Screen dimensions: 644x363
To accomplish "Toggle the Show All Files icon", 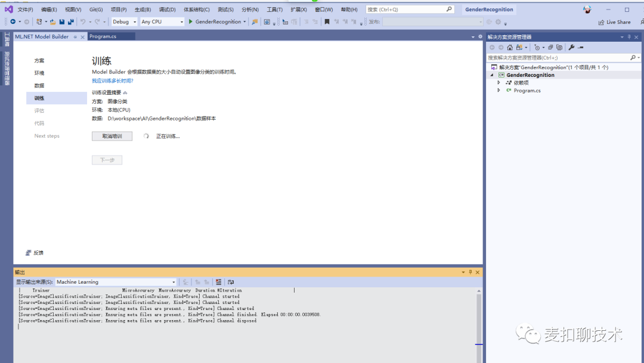I will [559, 47].
